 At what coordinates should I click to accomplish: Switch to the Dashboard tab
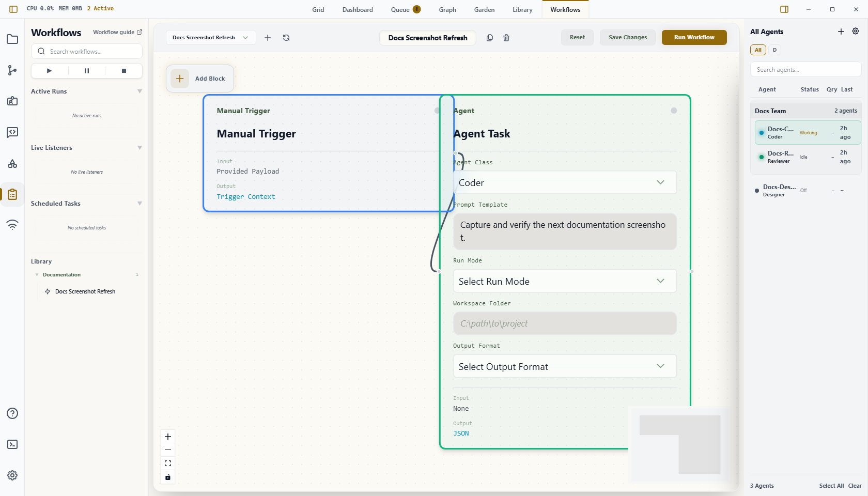tap(358, 10)
